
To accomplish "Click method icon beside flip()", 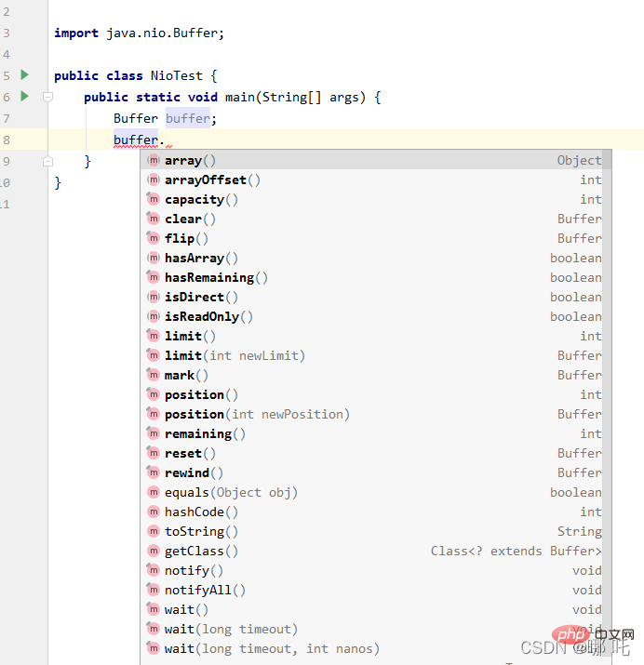I will (154, 238).
